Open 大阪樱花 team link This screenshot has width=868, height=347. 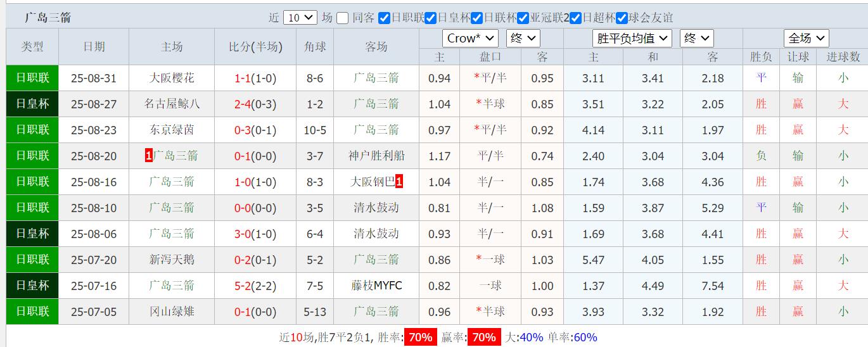pos(172,78)
